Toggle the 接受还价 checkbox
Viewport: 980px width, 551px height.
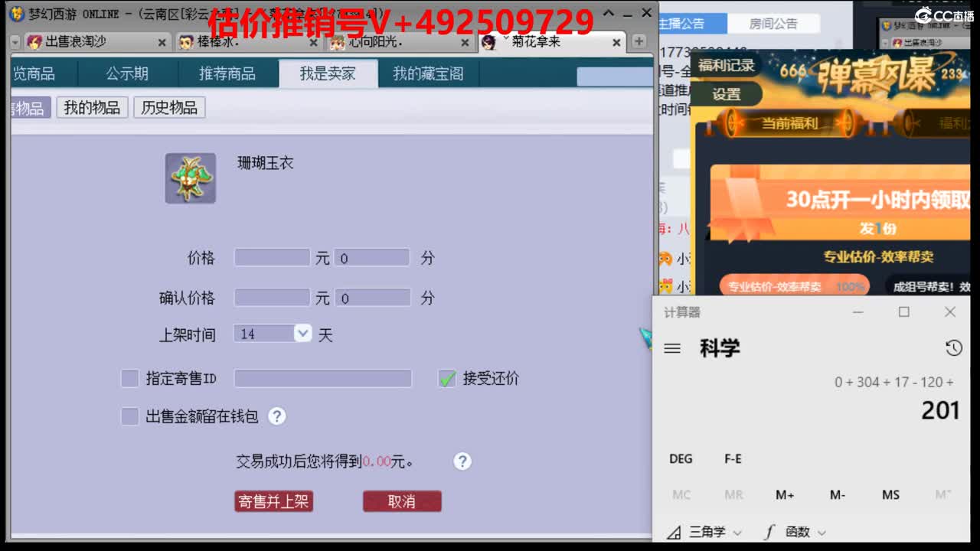pos(448,378)
